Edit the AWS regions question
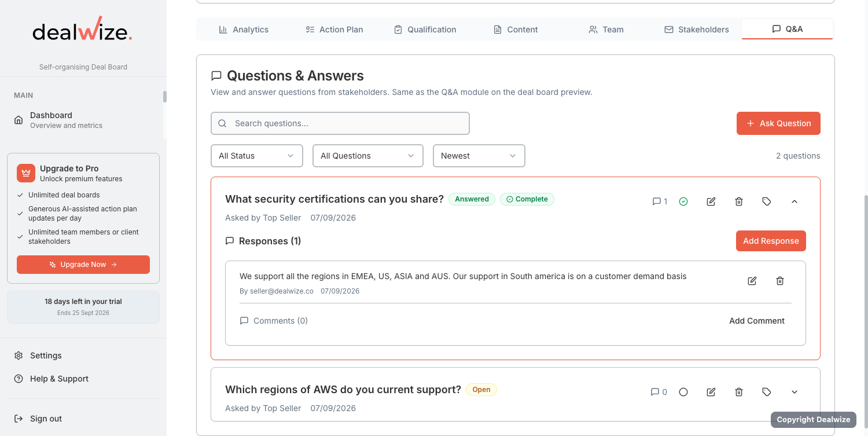Screen dimensions: 868x436 tap(711, 392)
